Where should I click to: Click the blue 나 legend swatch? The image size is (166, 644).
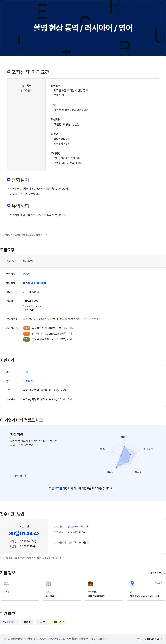(x=21, y=476)
